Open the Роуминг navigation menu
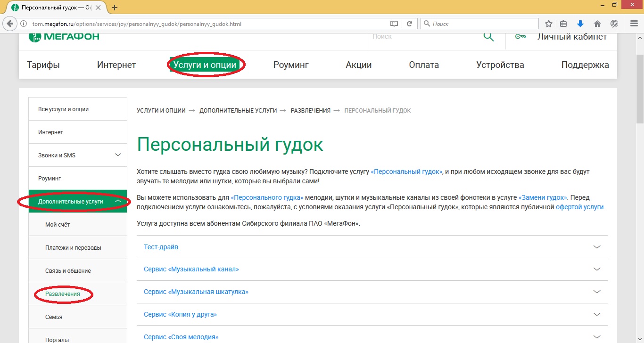The height and width of the screenshot is (343, 644). [290, 65]
